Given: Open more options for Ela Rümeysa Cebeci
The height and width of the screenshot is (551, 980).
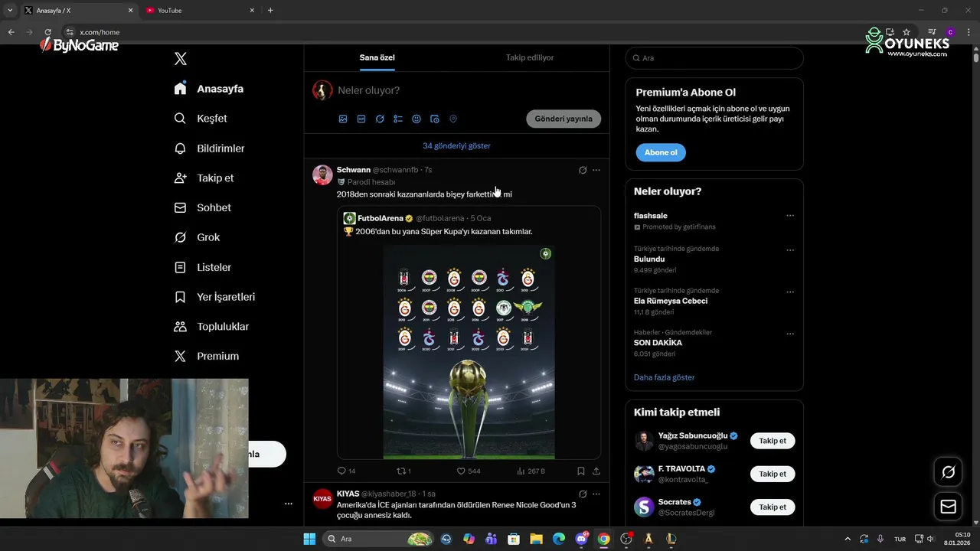Looking at the screenshot, I should coord(790,292).
